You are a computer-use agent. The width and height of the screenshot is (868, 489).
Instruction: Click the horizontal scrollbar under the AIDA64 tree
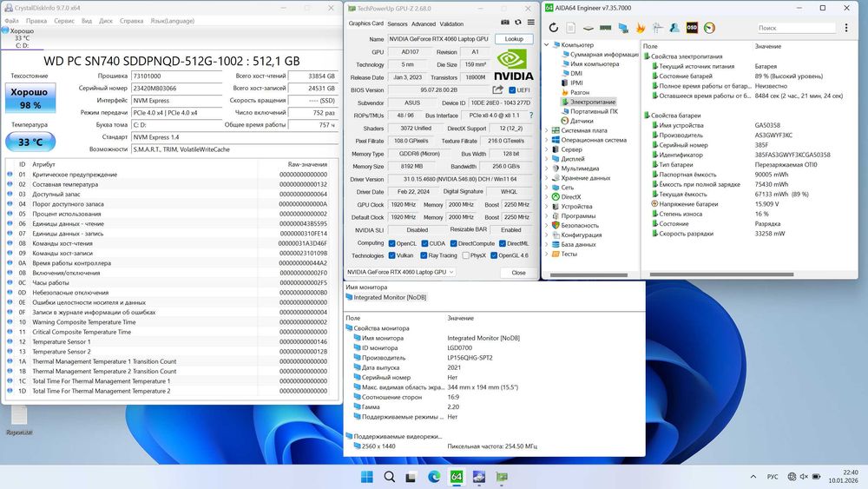589,274
